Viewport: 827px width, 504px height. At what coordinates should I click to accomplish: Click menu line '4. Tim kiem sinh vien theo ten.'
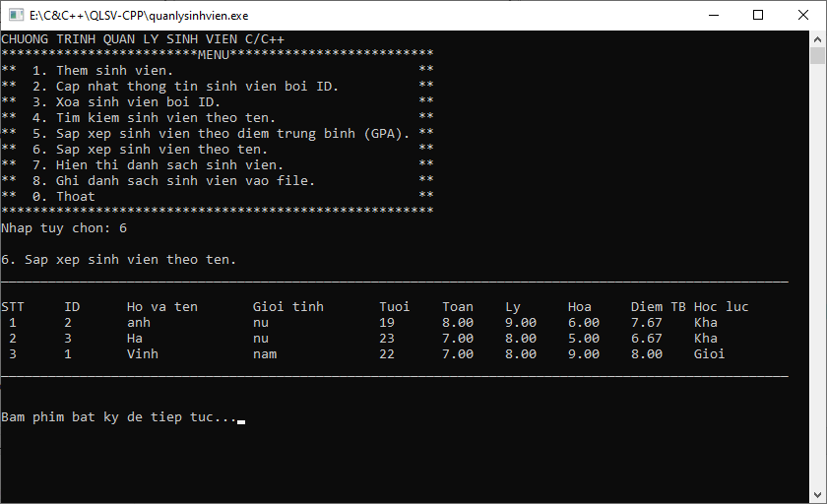coord(154,118)
